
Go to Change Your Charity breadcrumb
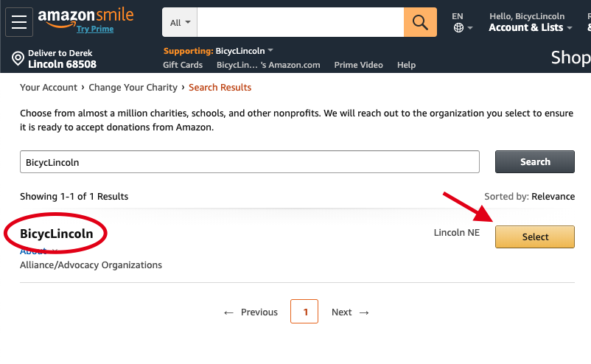[x=133, y=88]
